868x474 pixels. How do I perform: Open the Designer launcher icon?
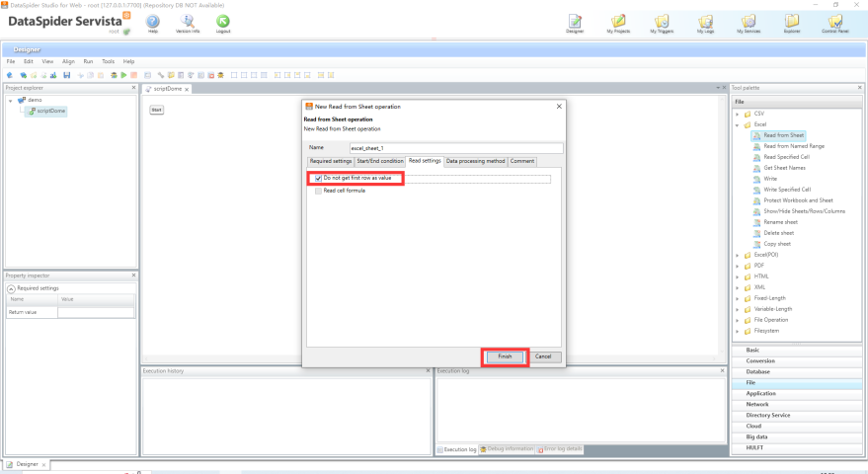click(x=575, y=22)
